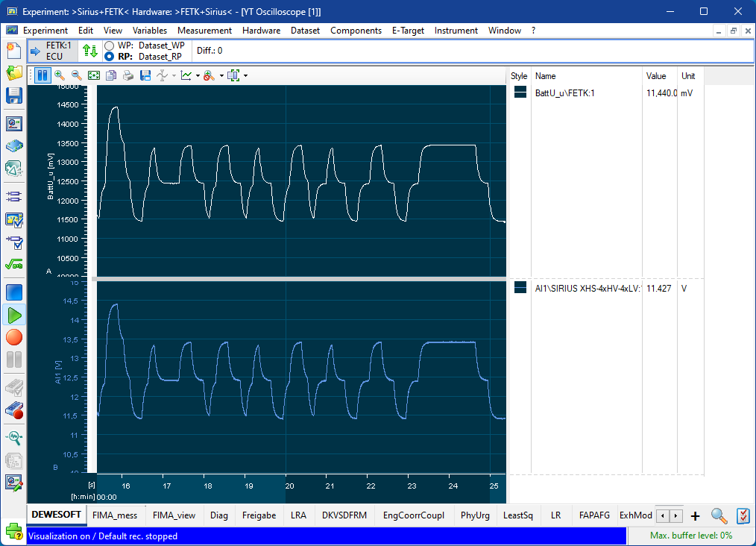Open the display configuration dropdown at toolbar end

coord(244,75)
